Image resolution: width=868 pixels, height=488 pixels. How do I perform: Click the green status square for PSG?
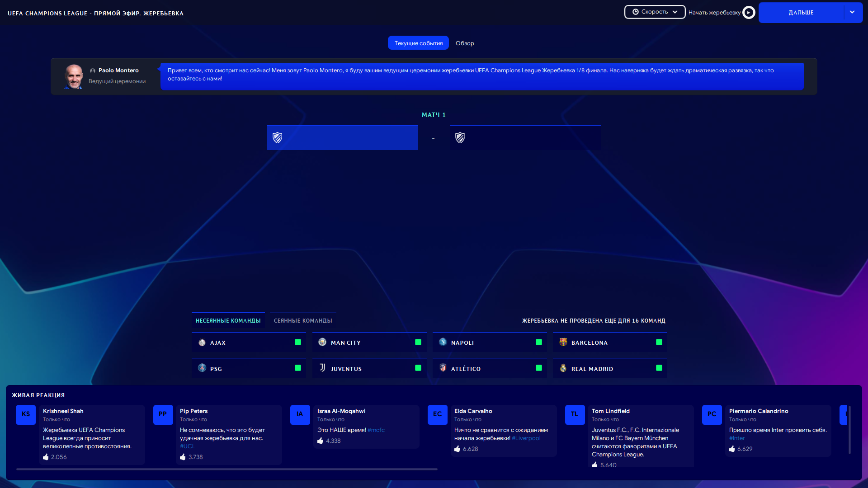(x=298, y=368)
